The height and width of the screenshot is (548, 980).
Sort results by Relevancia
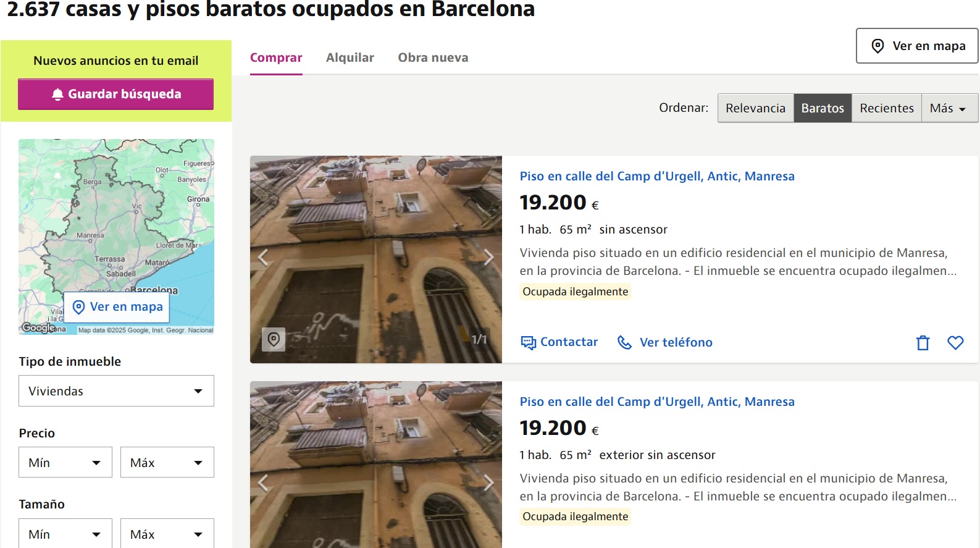(x=755, y=108)
